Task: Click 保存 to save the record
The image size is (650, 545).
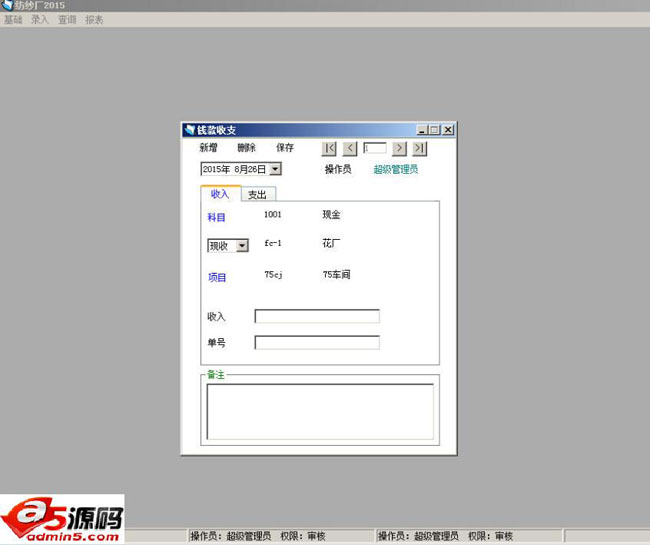Action: pyautogui.click(x=285, y=148)
